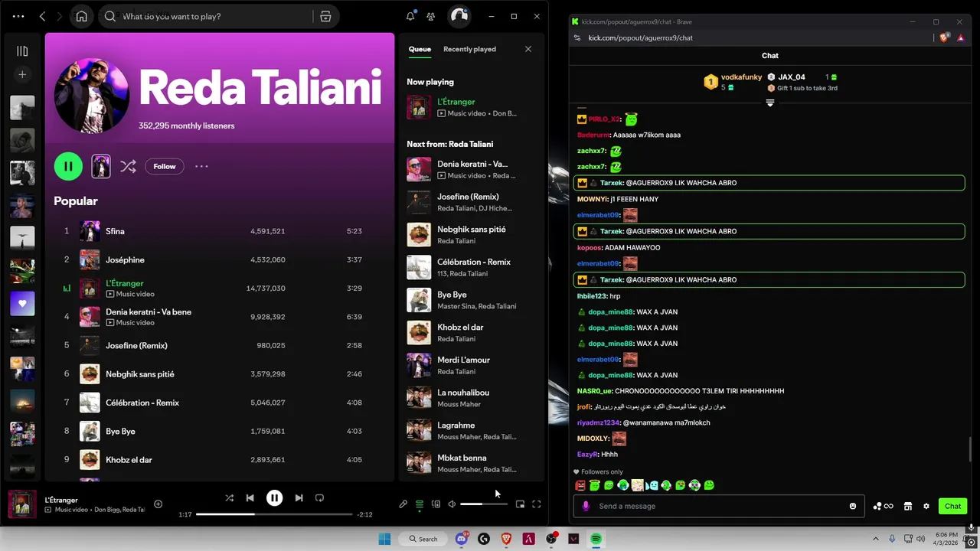980x551 pixels.
Task: Open Friend Activity icon in Spotify top bar
Action: click(431, 16)
